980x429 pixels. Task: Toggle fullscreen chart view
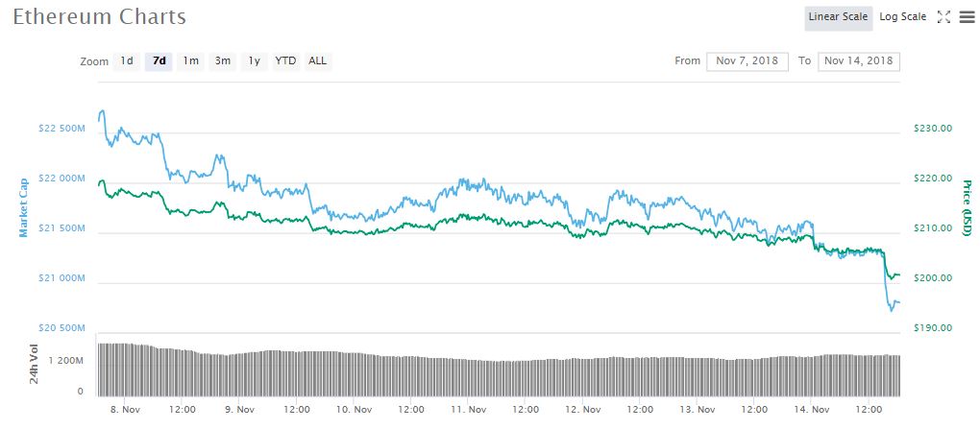point(943,17)
